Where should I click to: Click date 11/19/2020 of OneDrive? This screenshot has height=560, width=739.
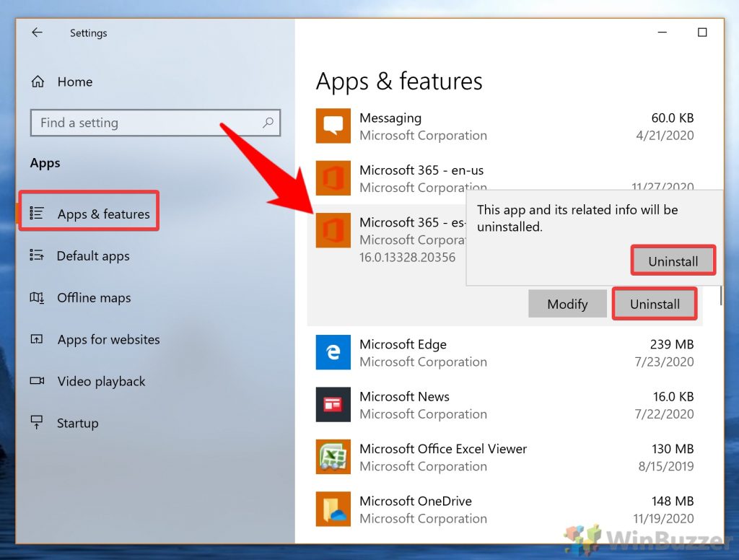click(663, 519)
